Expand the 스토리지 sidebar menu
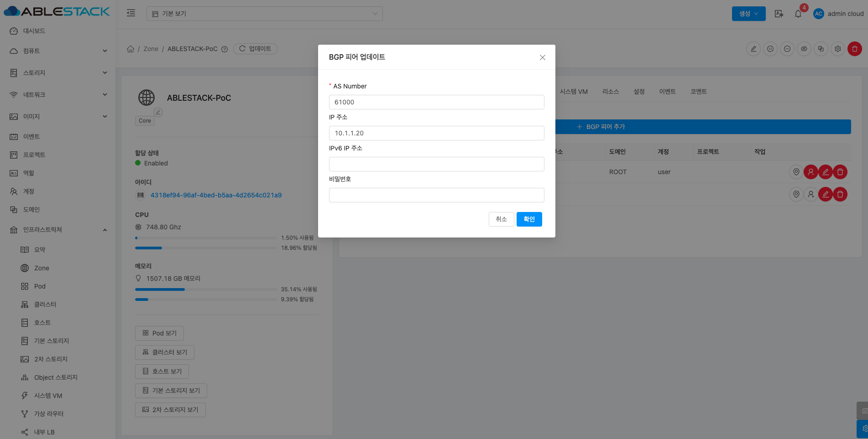The height and width of the screenshot is (439, 868). coord(58,73)
